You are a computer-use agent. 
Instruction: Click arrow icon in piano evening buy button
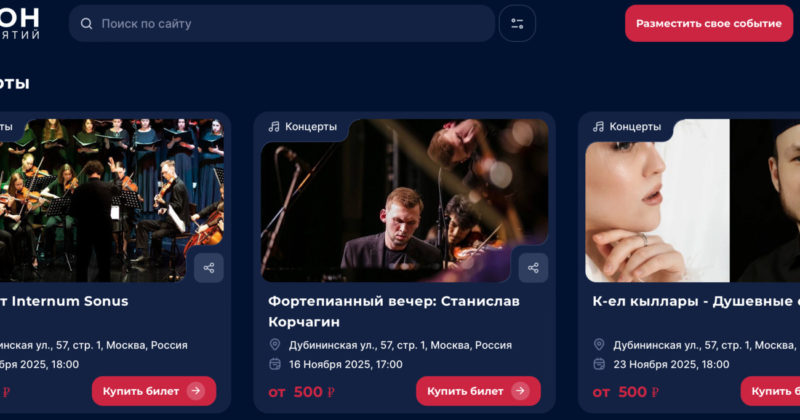(520, 391)
